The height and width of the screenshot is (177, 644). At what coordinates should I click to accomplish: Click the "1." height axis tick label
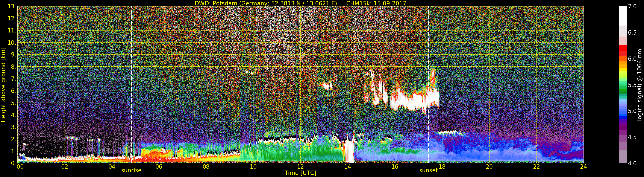pos(13,151)
